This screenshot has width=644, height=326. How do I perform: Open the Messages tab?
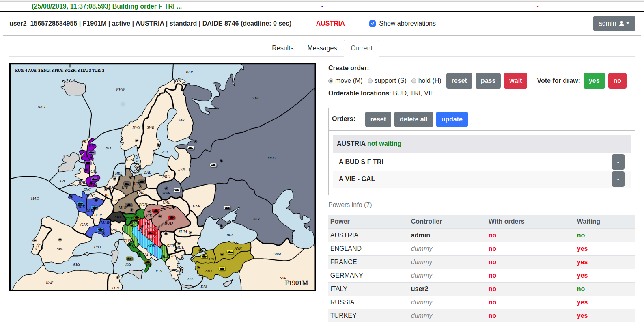pyautogui.click(x=322, y=48)
